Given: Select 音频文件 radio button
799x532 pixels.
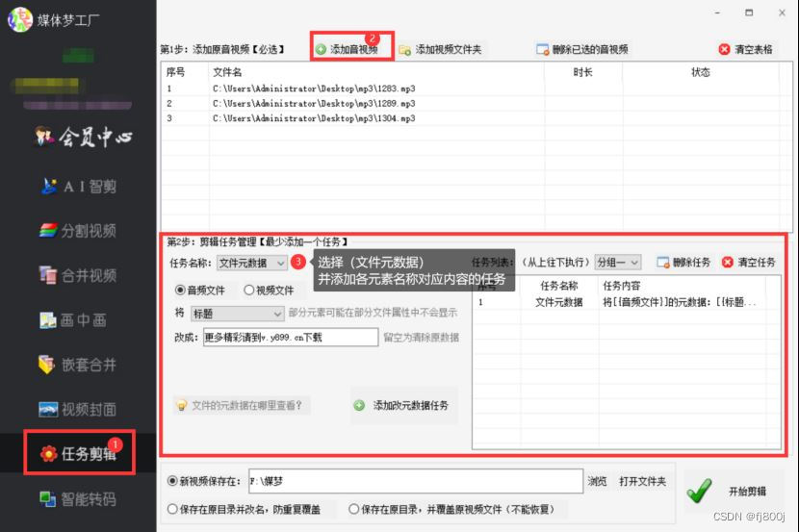Looking at the screenshot, I should click(x=179, y=291).
